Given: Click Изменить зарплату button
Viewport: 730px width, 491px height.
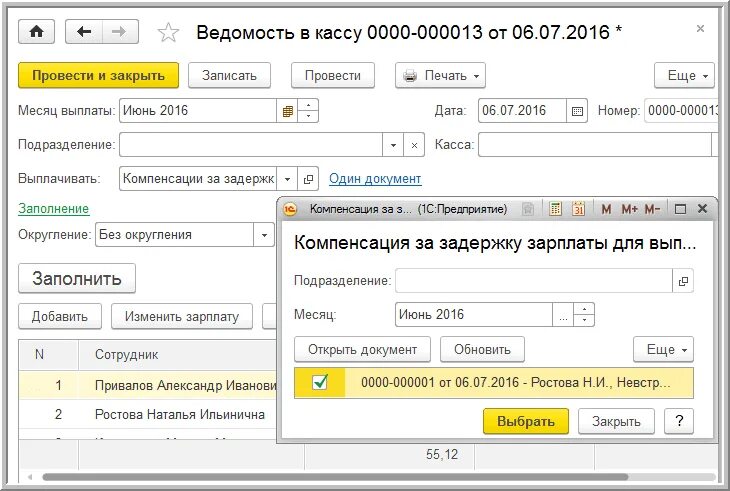Looking at the screenshot, I should pos(182,316).
